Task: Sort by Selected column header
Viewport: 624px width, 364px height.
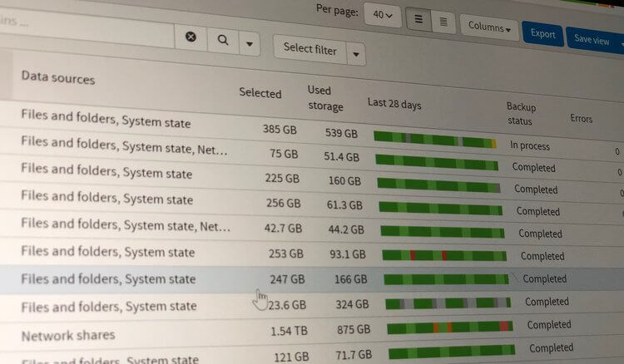Action: click(260, 92)
